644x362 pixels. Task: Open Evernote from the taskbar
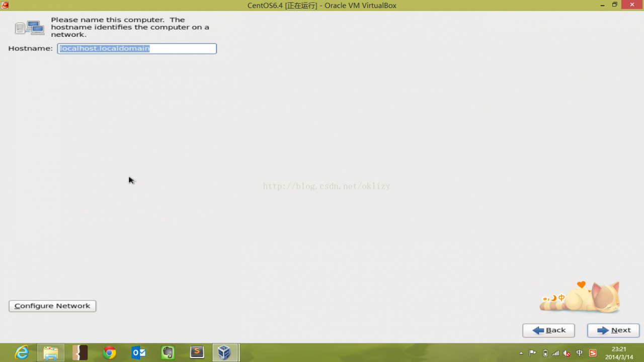pyautogui.click(x=168, y=352)
